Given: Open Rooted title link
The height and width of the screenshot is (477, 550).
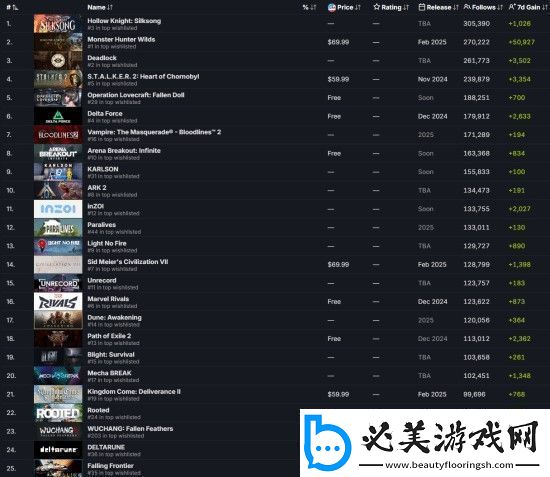Looking at the screenshot, I should [x=98, y=410].
